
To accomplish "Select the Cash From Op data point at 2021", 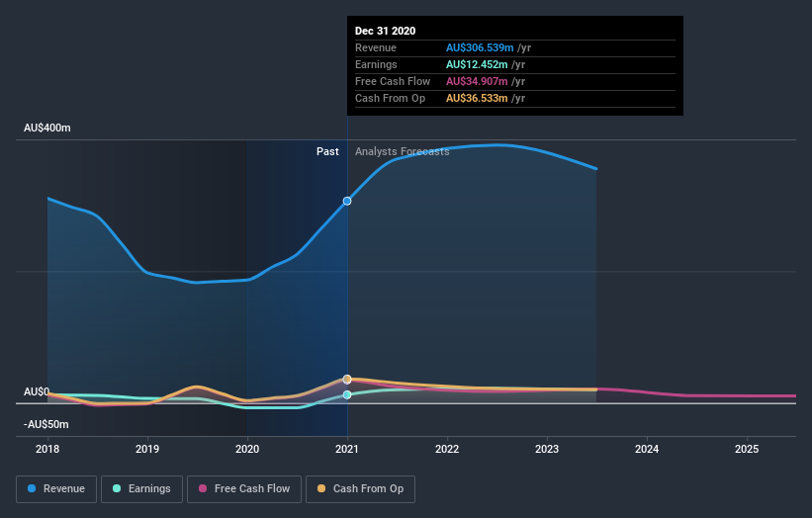I will 347,380.
